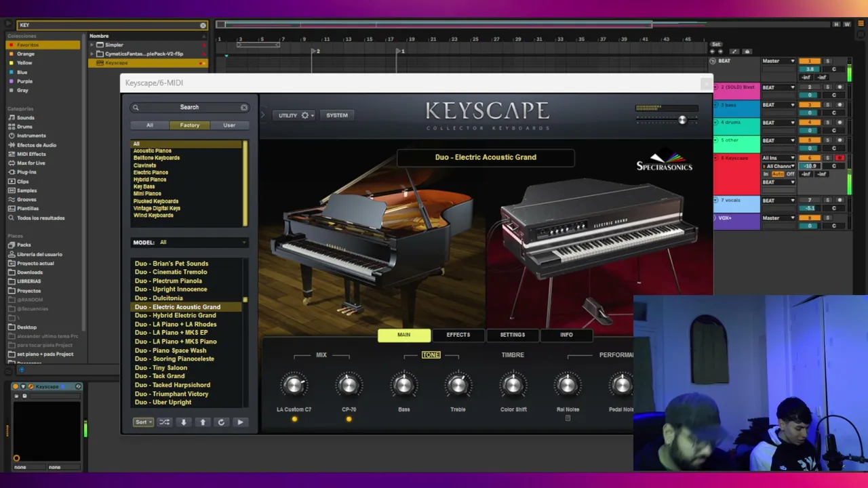Open the INFO tab in Keyscape
868x488 pixels.
click(566, 335)
